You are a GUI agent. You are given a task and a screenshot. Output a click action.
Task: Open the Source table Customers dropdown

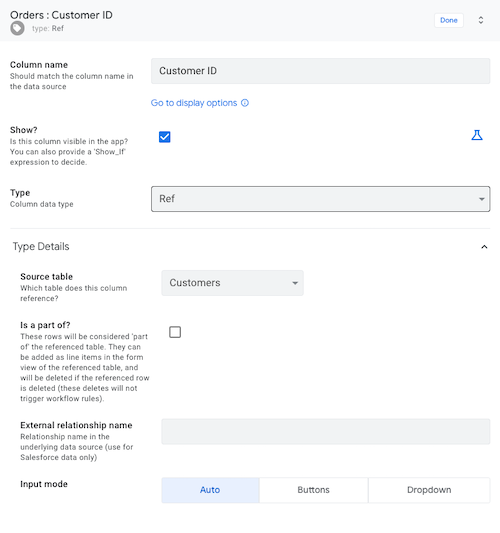pos(232,283)
